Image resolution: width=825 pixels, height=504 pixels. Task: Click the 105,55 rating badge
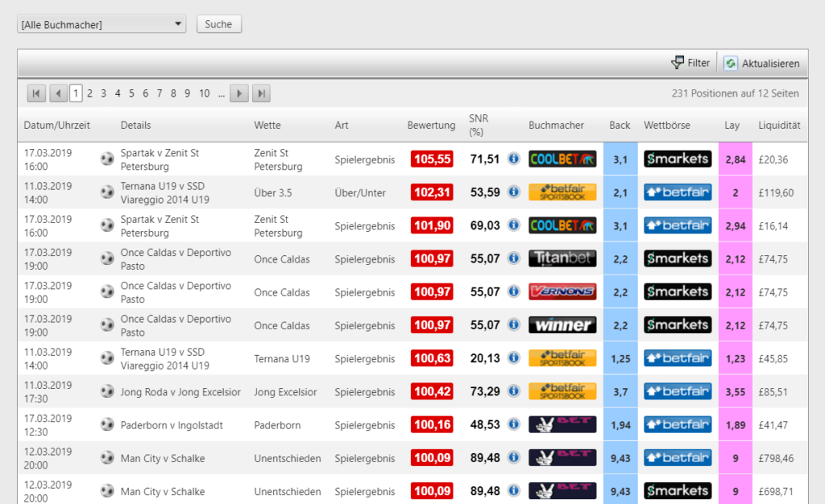tap(432, 159)
